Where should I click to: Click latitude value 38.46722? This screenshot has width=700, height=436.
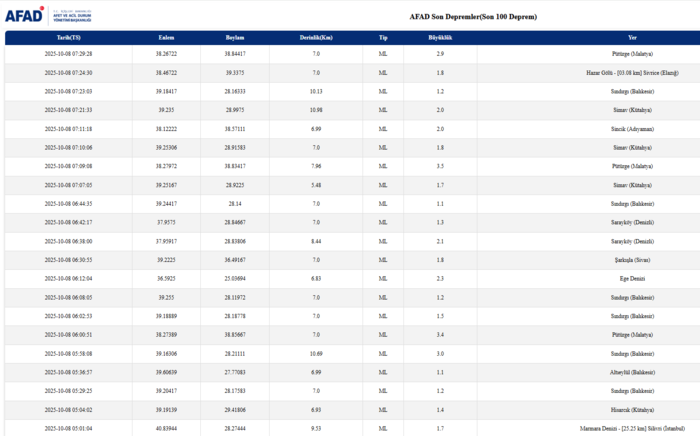pyautogui.click(x=166, y=73)
